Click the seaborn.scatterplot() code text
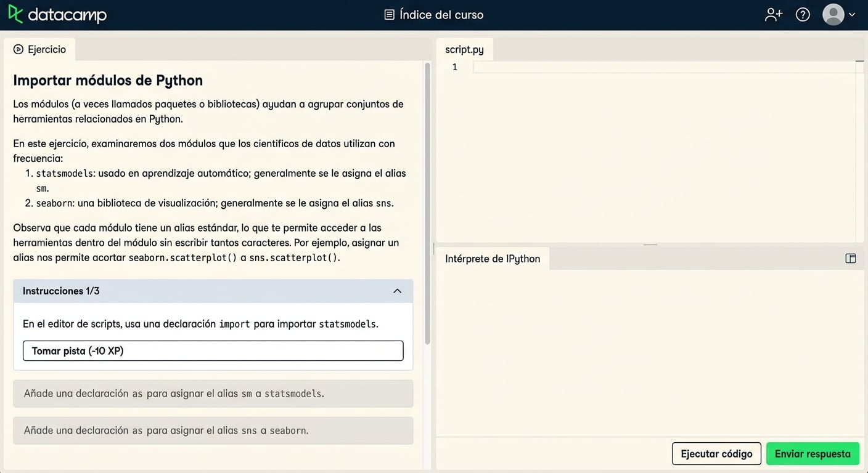 tap(182, 257)
